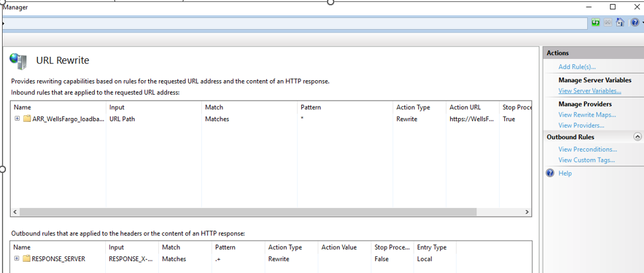
Task: Sort inbound rules by Match column
Action: point(250,107)
